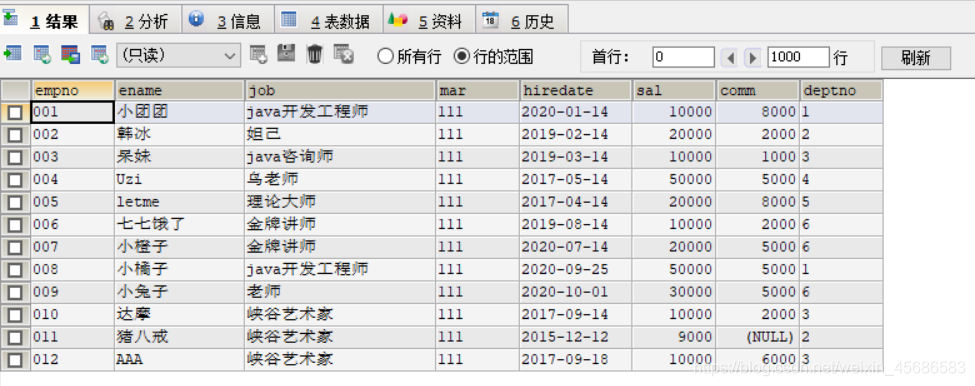975x386 pixels.
Task: Select the 所有行 radio button
Action: coord(386,57)
